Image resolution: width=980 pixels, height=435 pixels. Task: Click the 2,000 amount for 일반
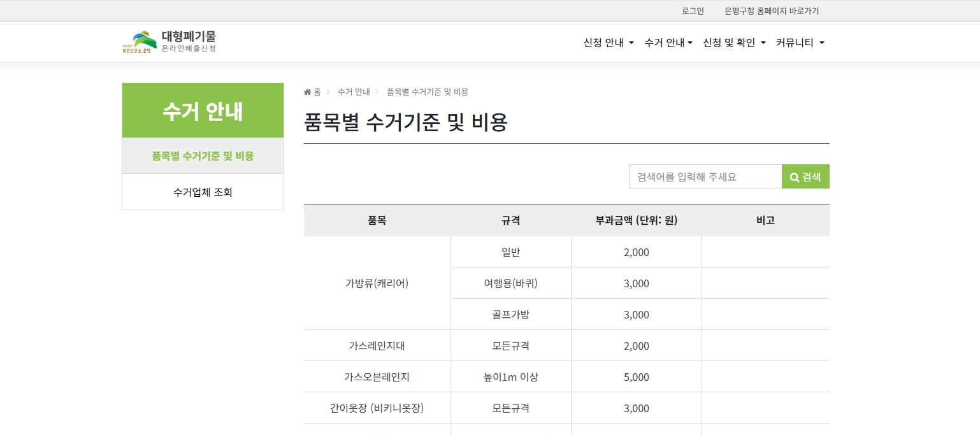(x=637, y=252)
